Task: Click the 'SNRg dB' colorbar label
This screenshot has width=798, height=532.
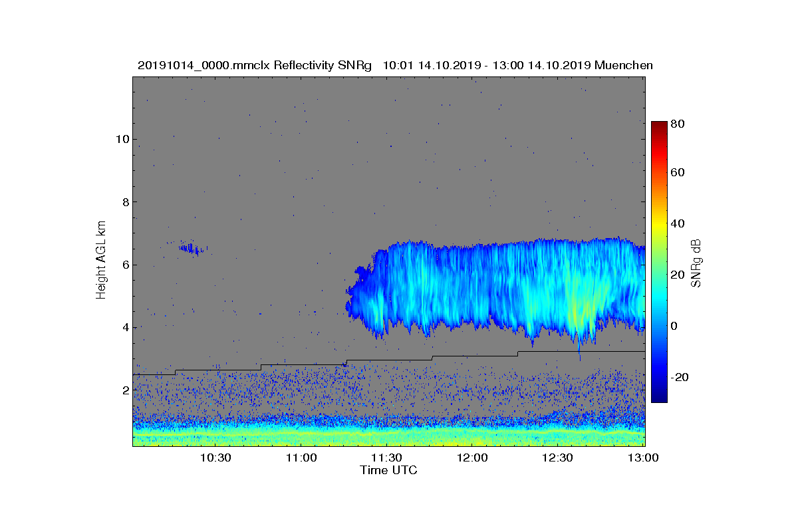Action: tap(696, 263)
